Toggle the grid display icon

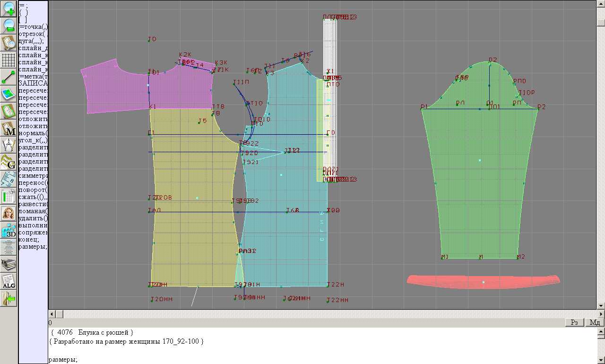tap(9, 60)
